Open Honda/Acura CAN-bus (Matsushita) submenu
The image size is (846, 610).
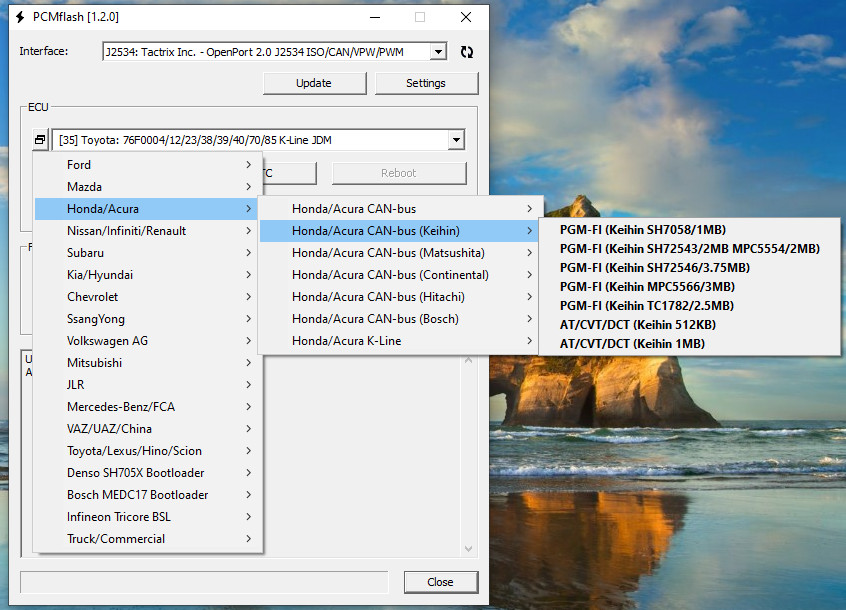click(x=400, y=252)
